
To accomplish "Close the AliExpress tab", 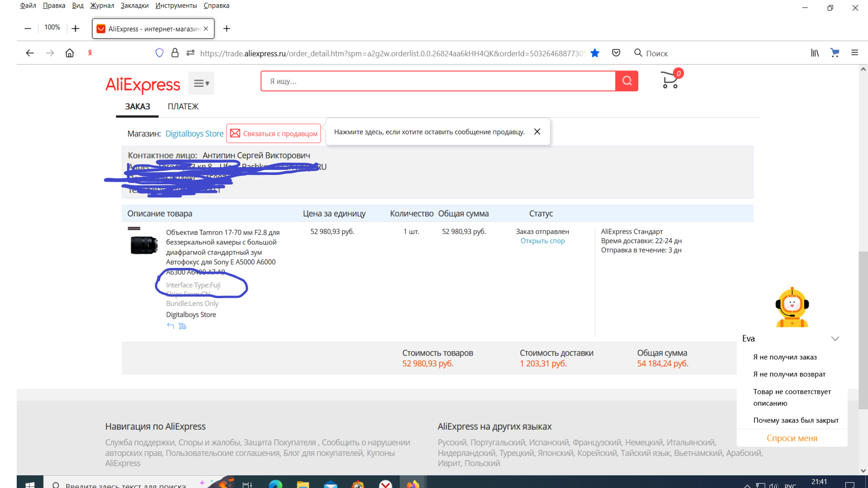I will click(x=206, y=28).
